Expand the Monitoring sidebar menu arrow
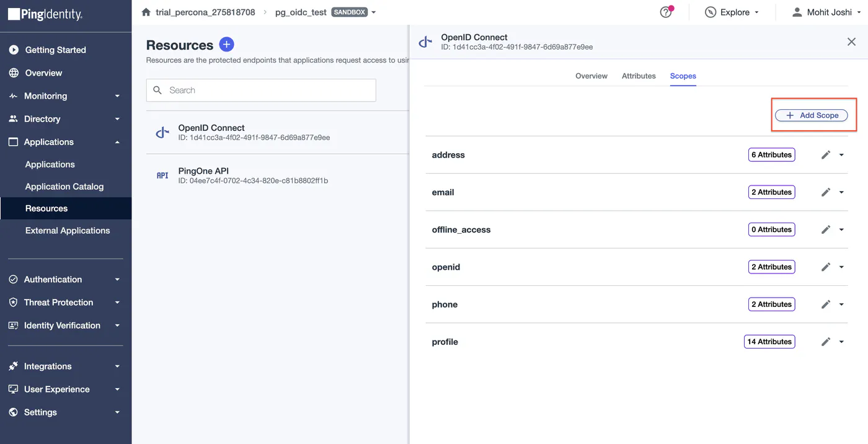The height and width of the screenshot is (444, 868). pyautogui.click(x=117, y=96)
